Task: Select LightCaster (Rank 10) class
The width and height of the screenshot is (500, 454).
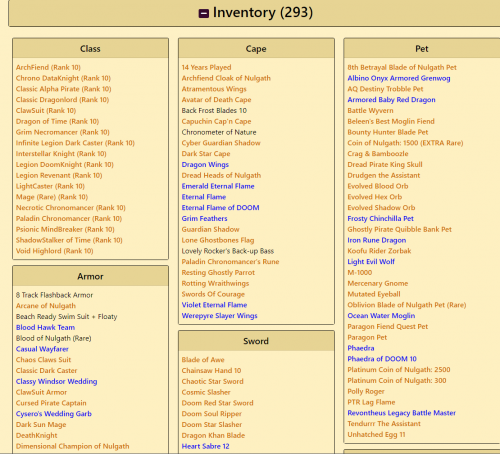Action: tap(50, 186)
